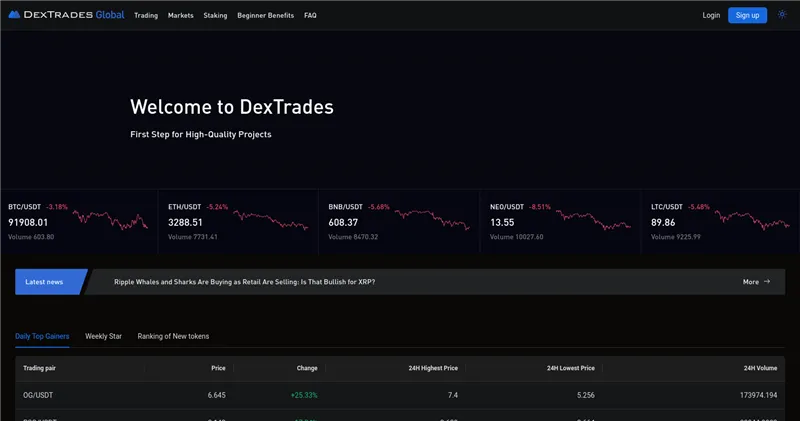Image resolution: width=800 pixels, height=421 pixels.
Task: Open the LTC/USDT ticker card
Action: (720, 222)
